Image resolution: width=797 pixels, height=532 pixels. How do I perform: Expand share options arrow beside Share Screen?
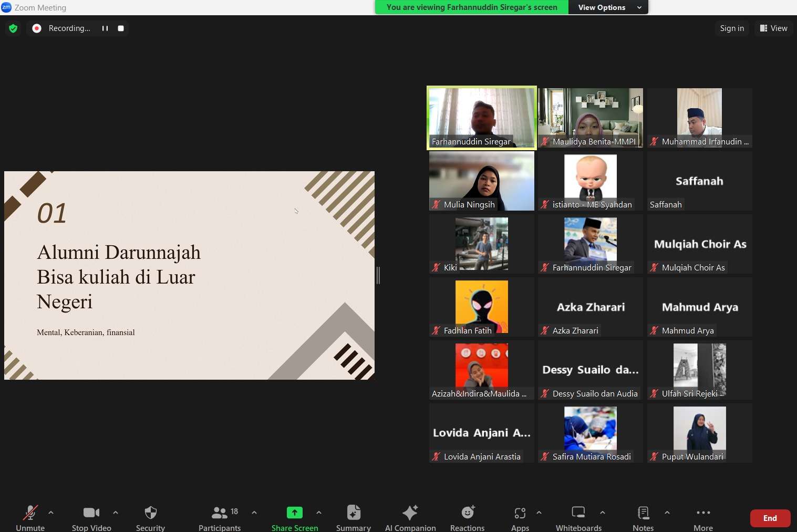coord(319,513)
